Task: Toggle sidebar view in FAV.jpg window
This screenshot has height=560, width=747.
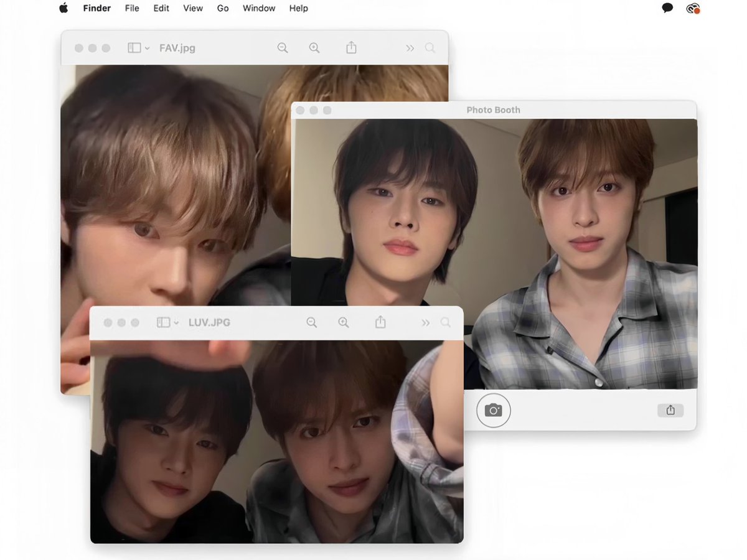Action: (x=134, y=48)
